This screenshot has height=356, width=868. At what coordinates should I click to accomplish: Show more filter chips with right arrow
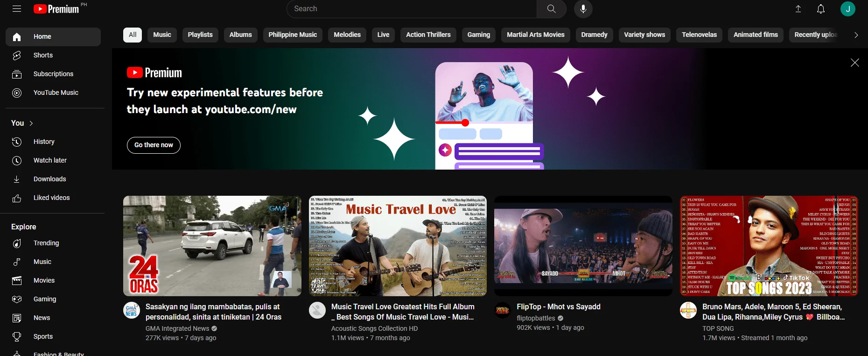click(856, 35)
